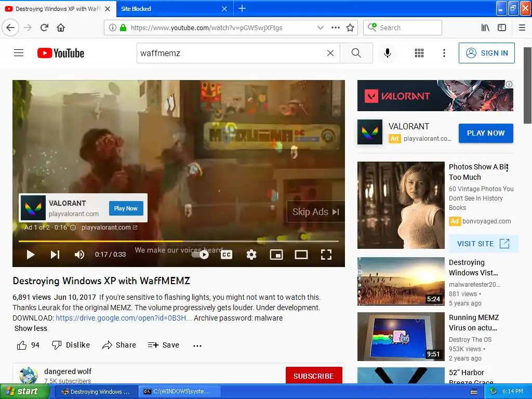The width and height of the screenshot is (532, 399).
Task: Open Firefox home page icon
Action: [x=61, y=28]
